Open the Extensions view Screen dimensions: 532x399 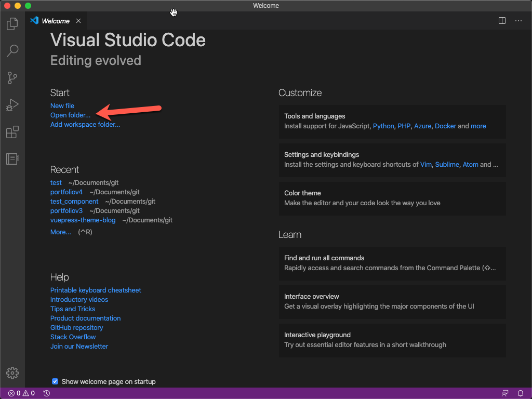point(12,132)
